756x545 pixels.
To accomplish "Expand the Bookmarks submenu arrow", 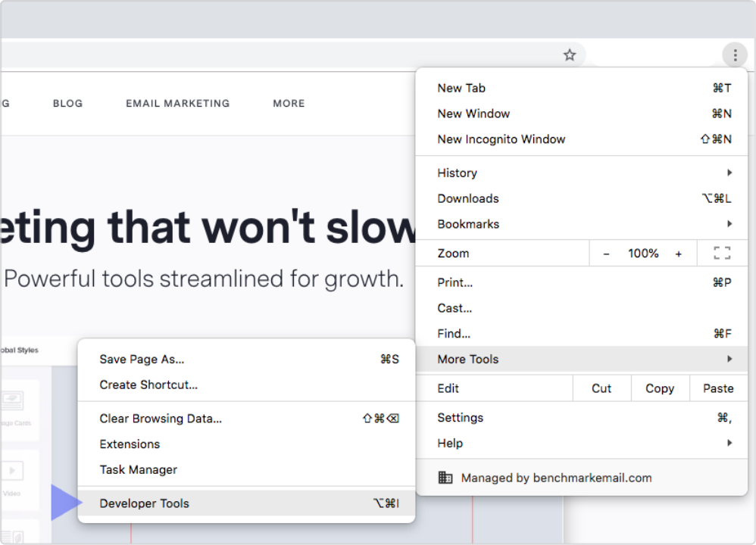I will coord(729,223).
